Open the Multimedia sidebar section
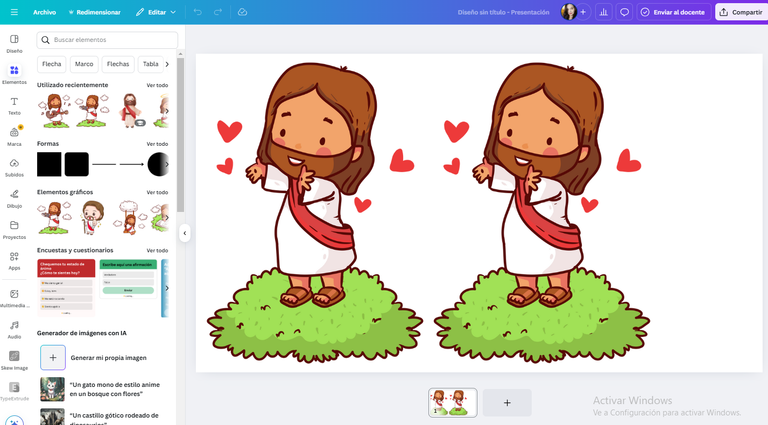This screenshot has width=768, height=425. point(14,298)
